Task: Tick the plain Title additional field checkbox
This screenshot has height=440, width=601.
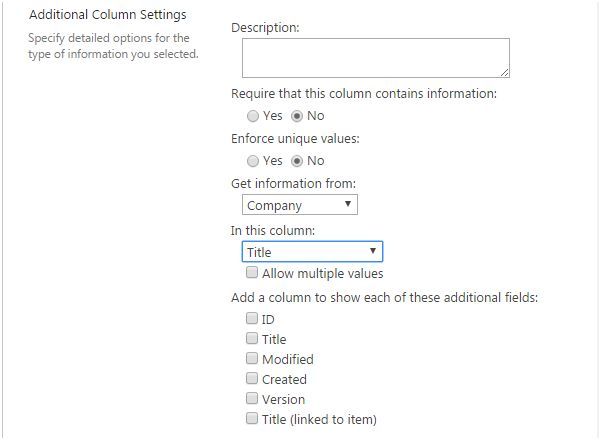Action: [x=252, y=339]
